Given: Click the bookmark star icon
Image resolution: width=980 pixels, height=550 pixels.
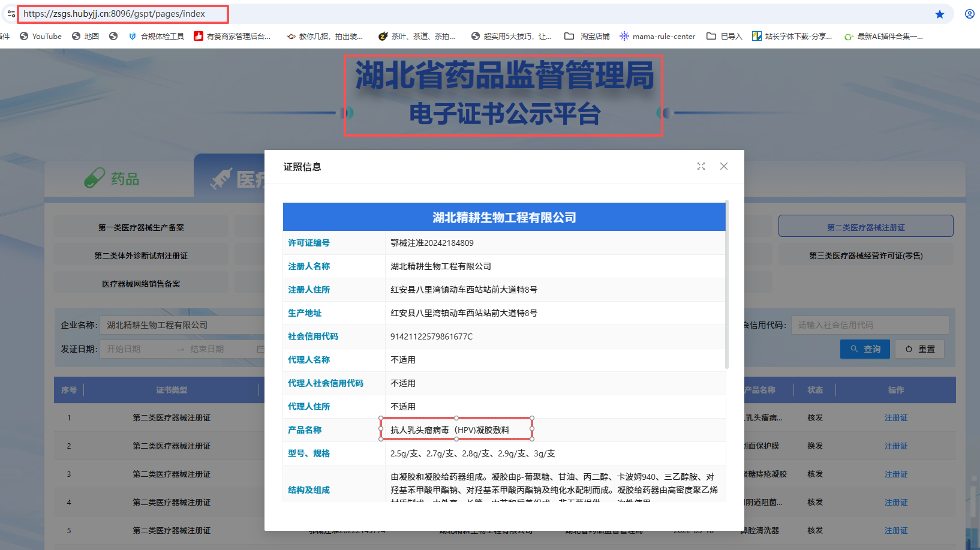Looking at the screenshot, I should click(940, 14).
